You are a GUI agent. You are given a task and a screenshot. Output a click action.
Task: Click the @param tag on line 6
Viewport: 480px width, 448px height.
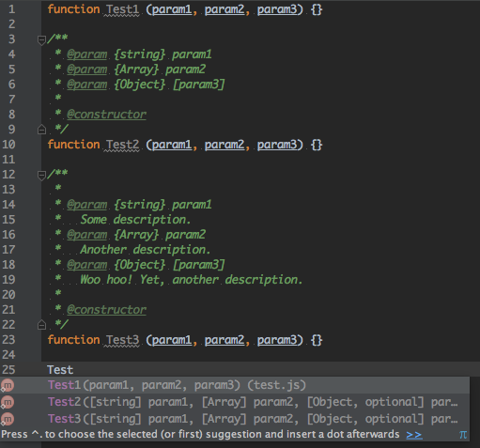click(x=87, y=85)
